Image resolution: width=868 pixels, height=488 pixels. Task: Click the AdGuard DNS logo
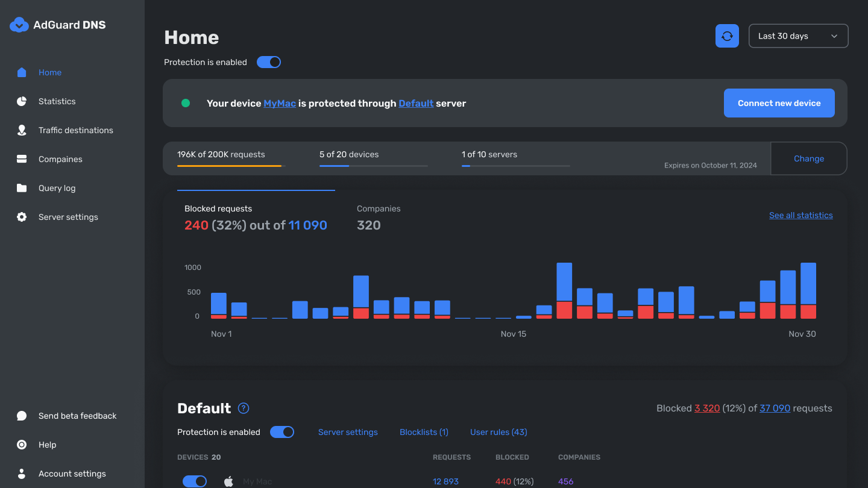pos(57,25)
